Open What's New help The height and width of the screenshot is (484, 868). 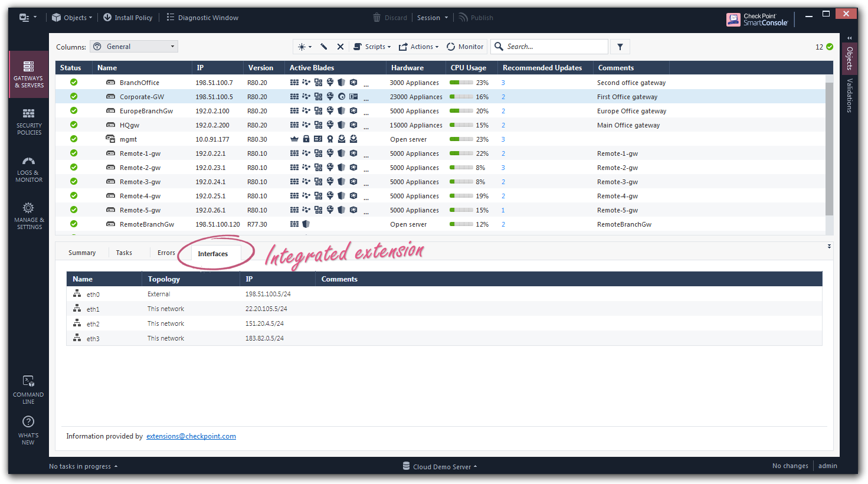(28, 430)
